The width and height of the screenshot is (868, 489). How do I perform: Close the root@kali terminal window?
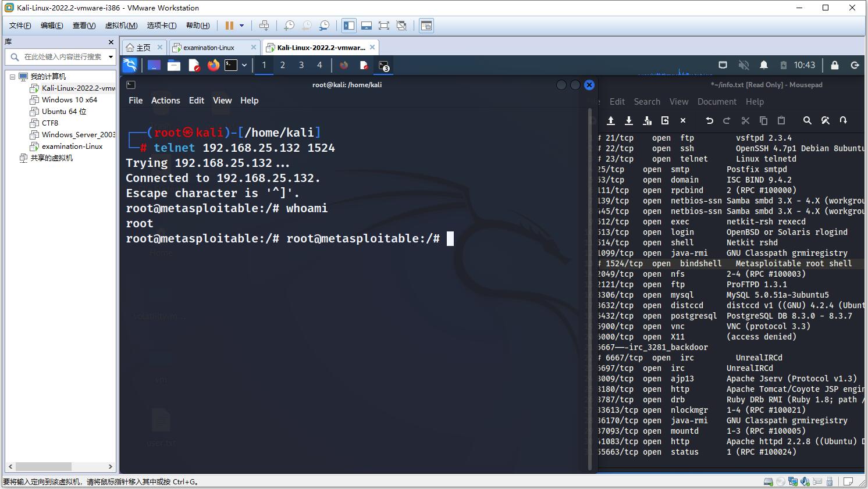pos(589,85)
